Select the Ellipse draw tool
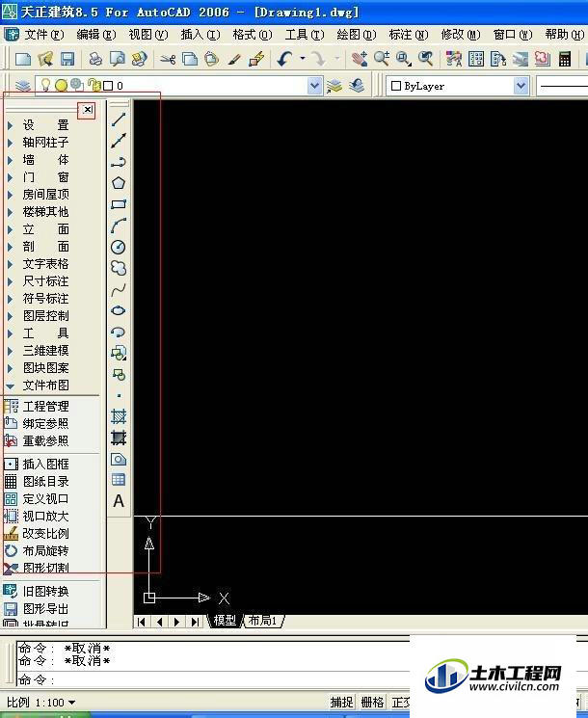 coord(119,310)
